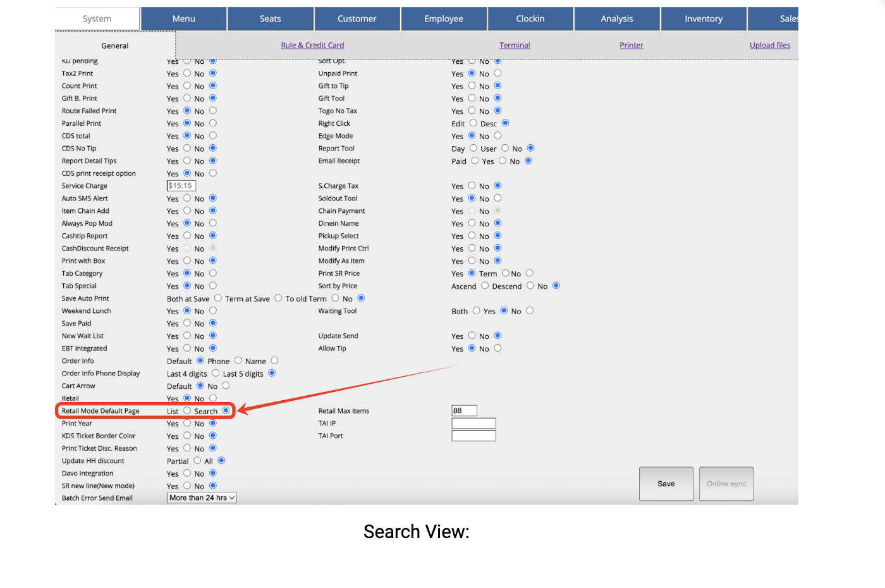
Task: Set CDS No Tip to Yes
Action: [187, 148]
